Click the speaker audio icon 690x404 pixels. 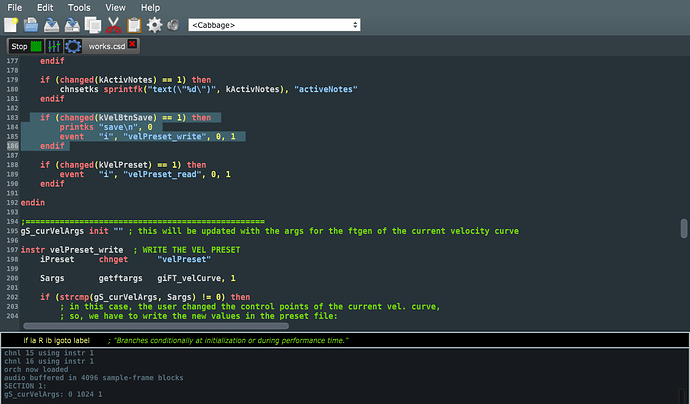pos(174,25)
